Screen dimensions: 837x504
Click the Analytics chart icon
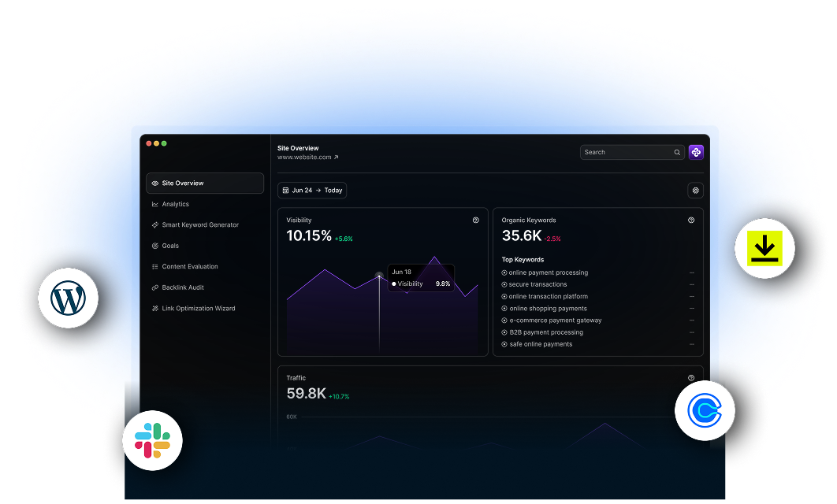click(x=154, y=204)
